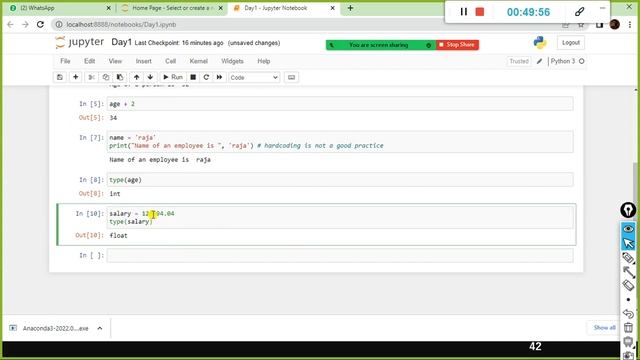Click the Trusted notebook indicator
The width and height of the screenshot is (640, 360).
point(519,61)
